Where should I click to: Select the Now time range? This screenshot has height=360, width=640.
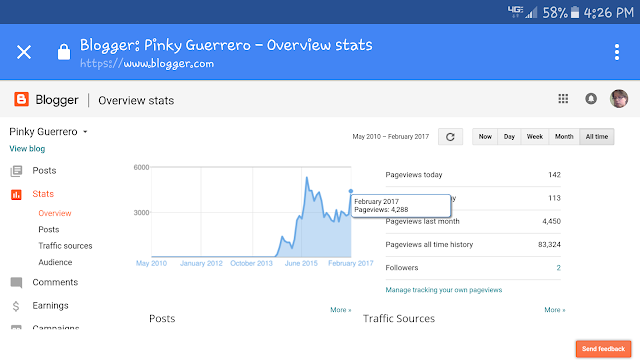coord(485,137)
